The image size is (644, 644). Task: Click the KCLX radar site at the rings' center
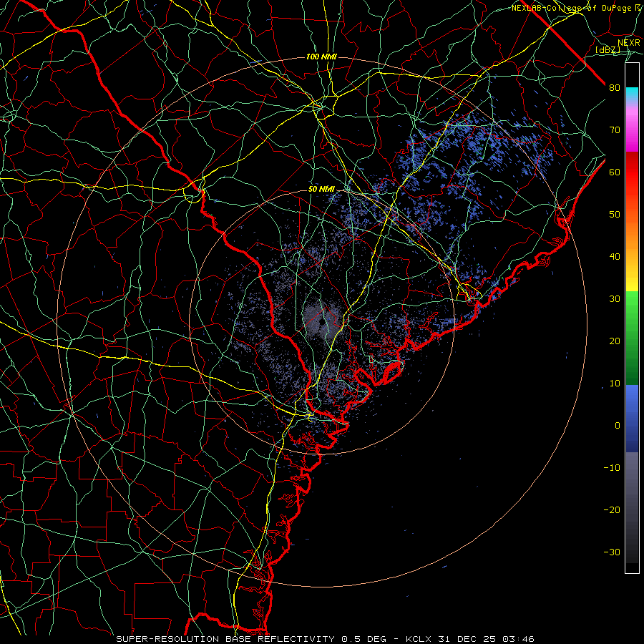tap(321, 321)
